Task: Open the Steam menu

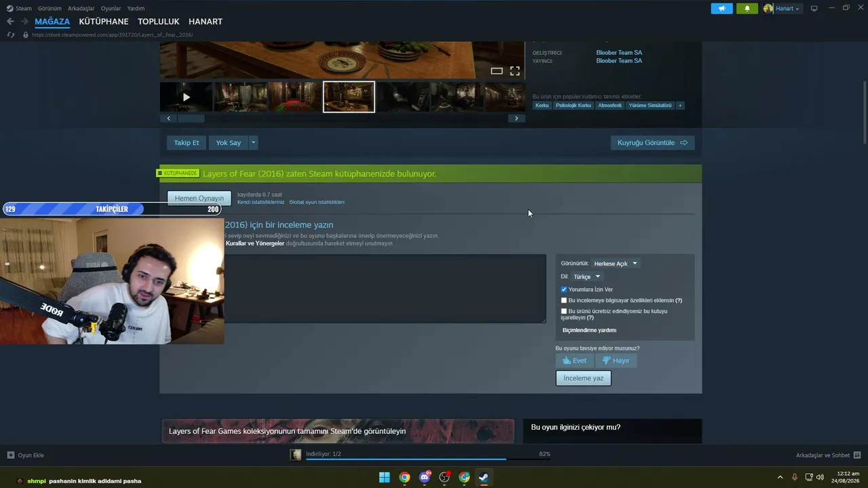Action: click(24, 8)
